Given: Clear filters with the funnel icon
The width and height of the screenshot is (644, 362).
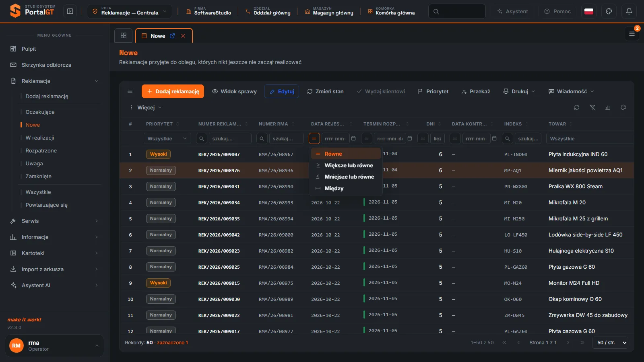Looking at the screenshot, I should tap(592, 107).
